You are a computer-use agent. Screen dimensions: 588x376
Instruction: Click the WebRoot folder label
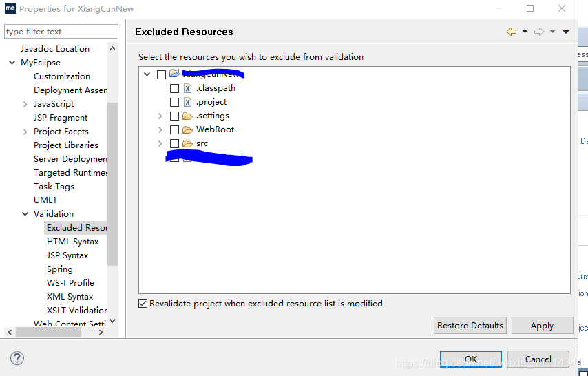[215, 129]
